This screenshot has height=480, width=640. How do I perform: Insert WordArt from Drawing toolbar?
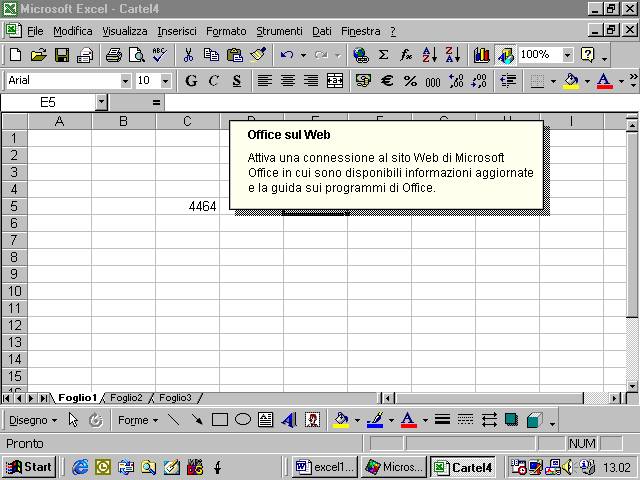(x=289, y=420)
